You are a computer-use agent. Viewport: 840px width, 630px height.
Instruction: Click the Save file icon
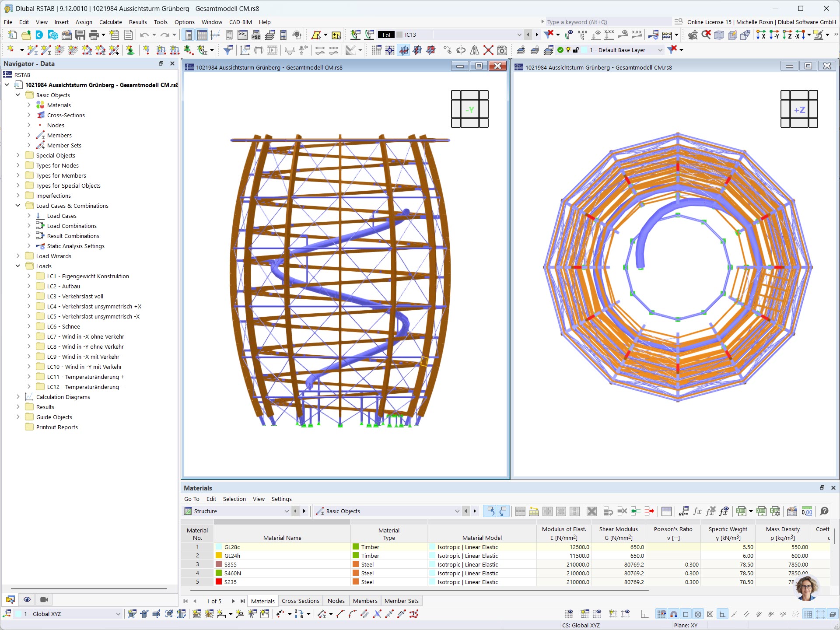coord(80,35)
